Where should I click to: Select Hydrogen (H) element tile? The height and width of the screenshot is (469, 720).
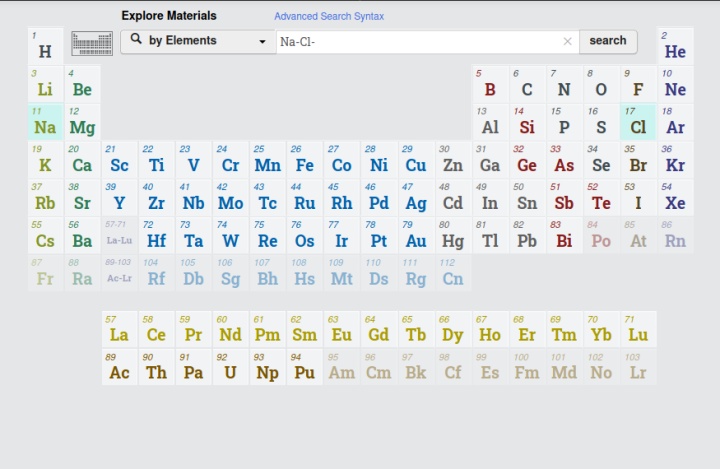(x=45, y=46)
